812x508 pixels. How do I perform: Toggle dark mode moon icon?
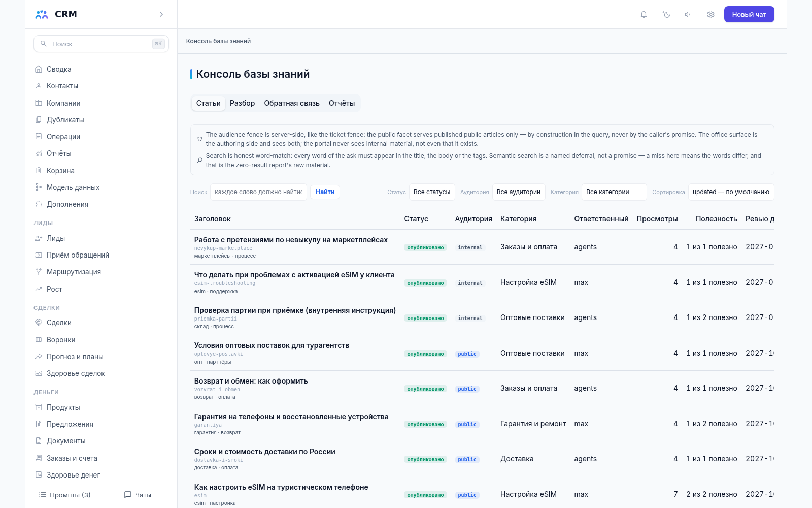click(666, 14)
